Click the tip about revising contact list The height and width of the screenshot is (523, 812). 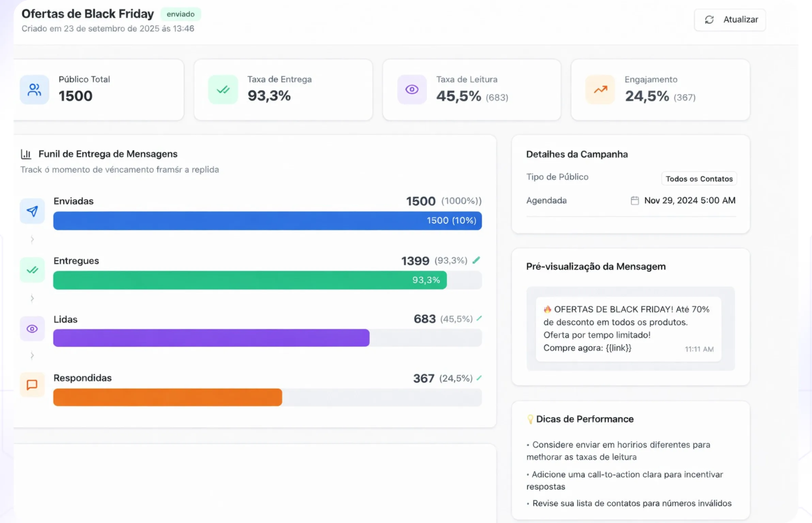pos(629,503)
